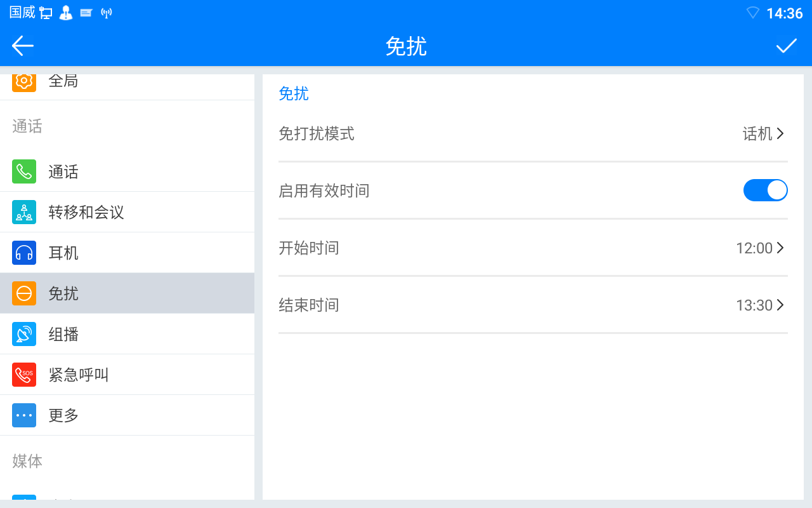Select the orange 免扰 do-not-disturb icon

point(23,293)
